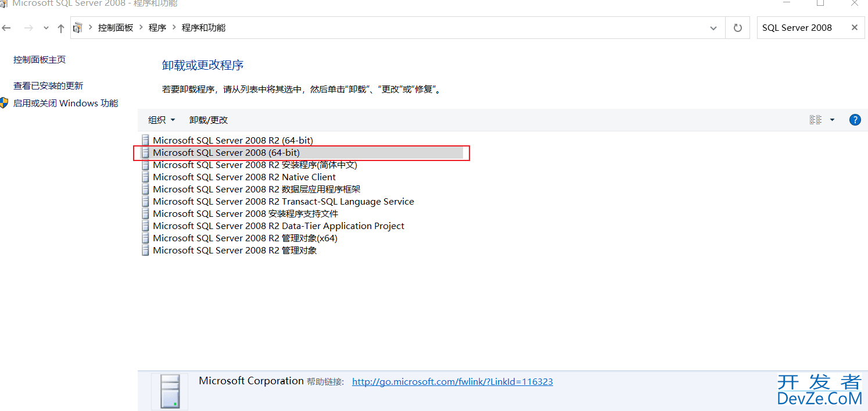868x411 pixels.
Task: Open the go.microsoft.com fwlink help link
Action: tap(453, 382)
